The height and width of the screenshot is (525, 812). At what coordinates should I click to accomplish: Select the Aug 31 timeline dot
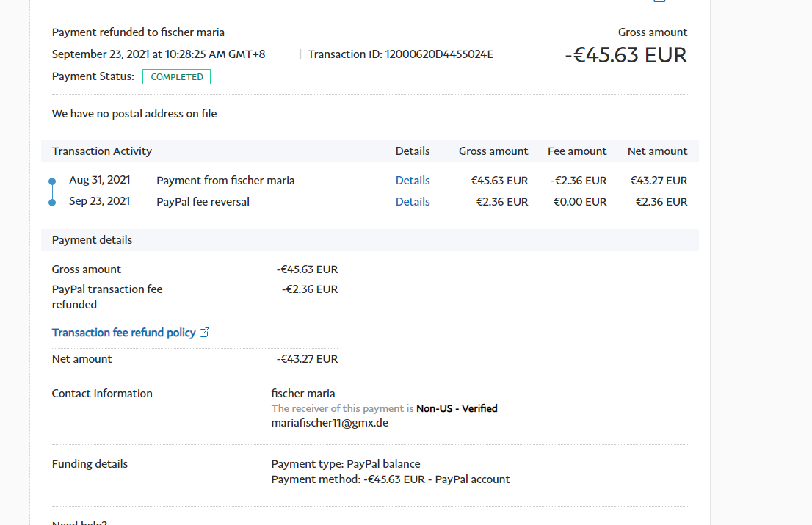52,181
